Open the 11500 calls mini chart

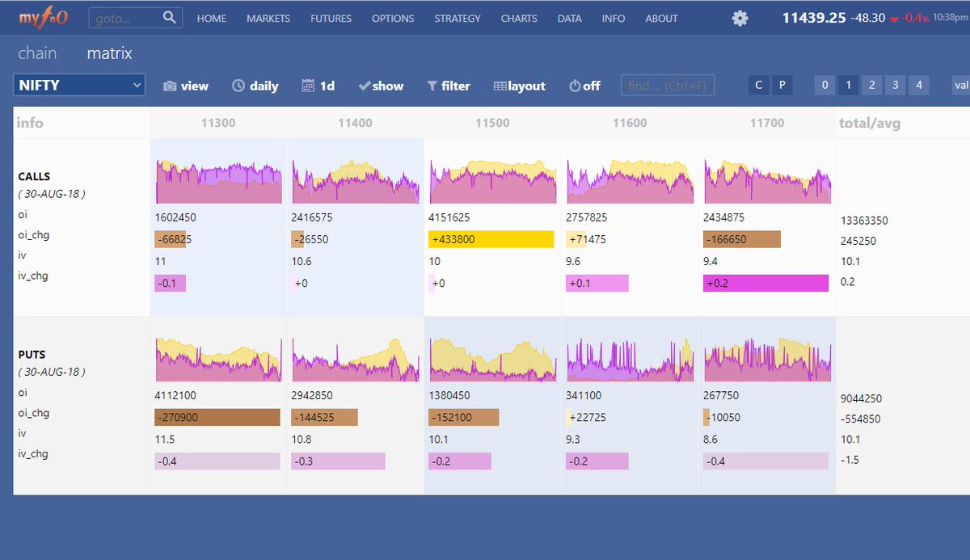[492, 179]
